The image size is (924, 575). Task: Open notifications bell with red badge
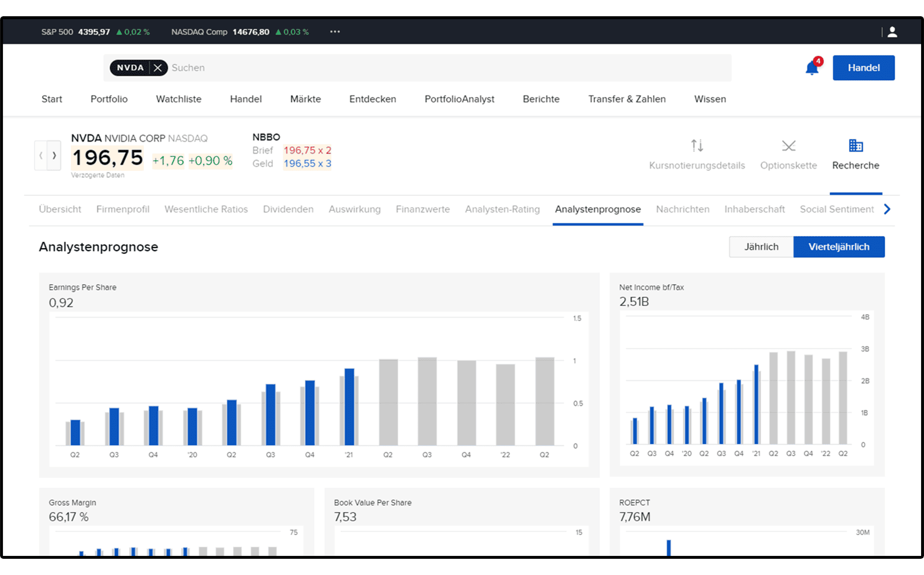(x=813, y=68)
